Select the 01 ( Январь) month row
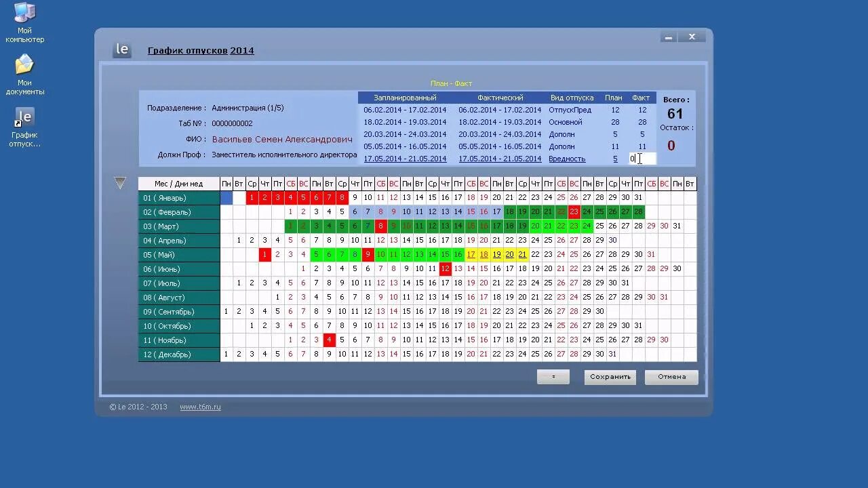Screen dimensions: 868x488 pos(179,198)
